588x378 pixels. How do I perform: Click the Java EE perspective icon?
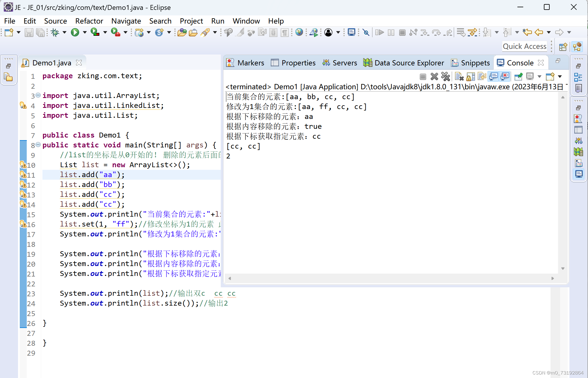pyautogui.click(x=577, y=47)
